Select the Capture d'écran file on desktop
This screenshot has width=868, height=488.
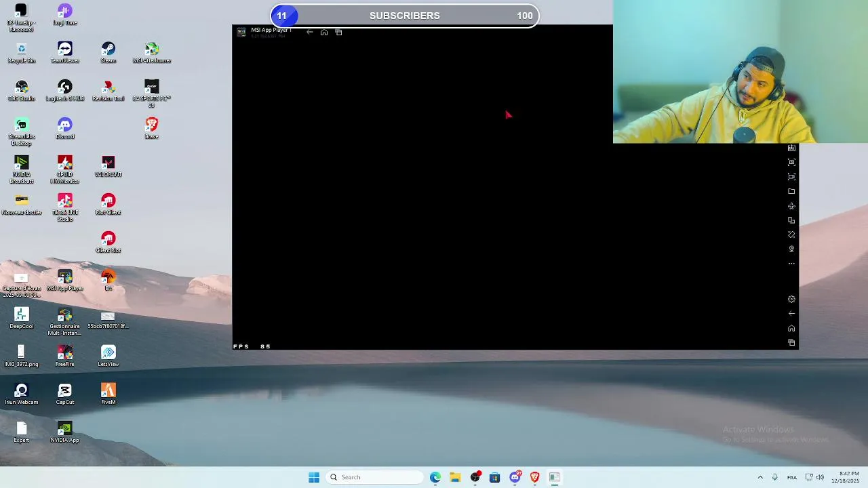click(x=22, y=285)
